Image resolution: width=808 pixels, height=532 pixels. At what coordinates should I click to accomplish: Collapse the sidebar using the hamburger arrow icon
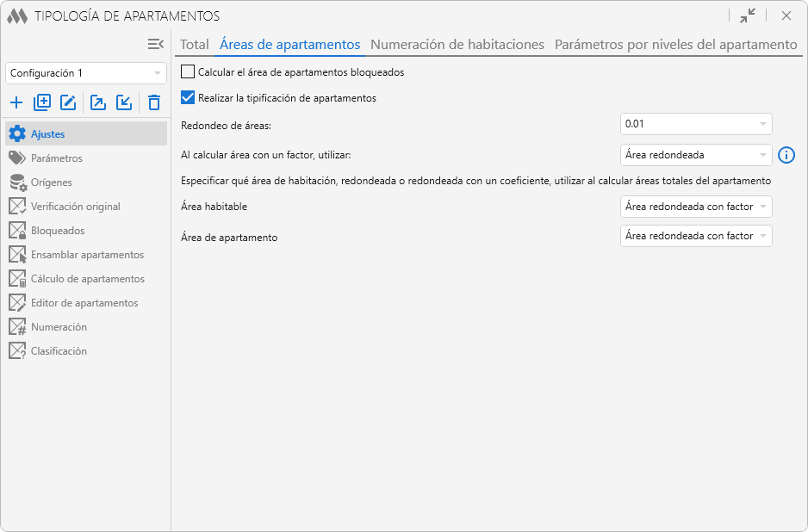pos(156,44)
